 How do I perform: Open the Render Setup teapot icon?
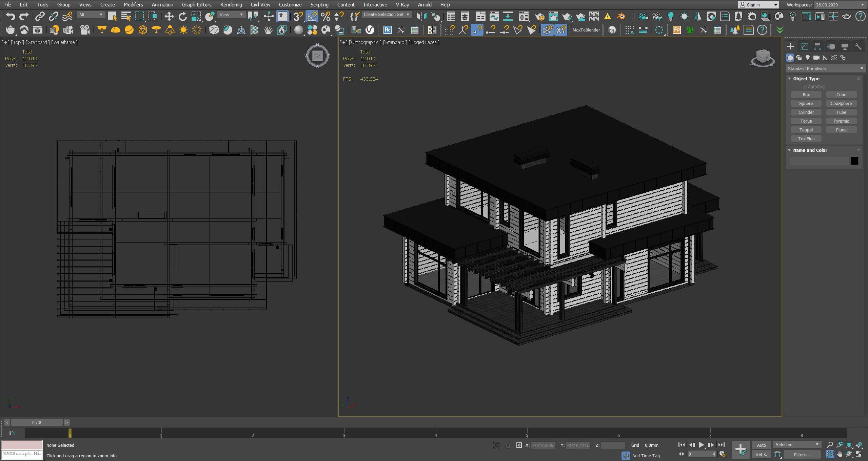(x=539, y=16)
